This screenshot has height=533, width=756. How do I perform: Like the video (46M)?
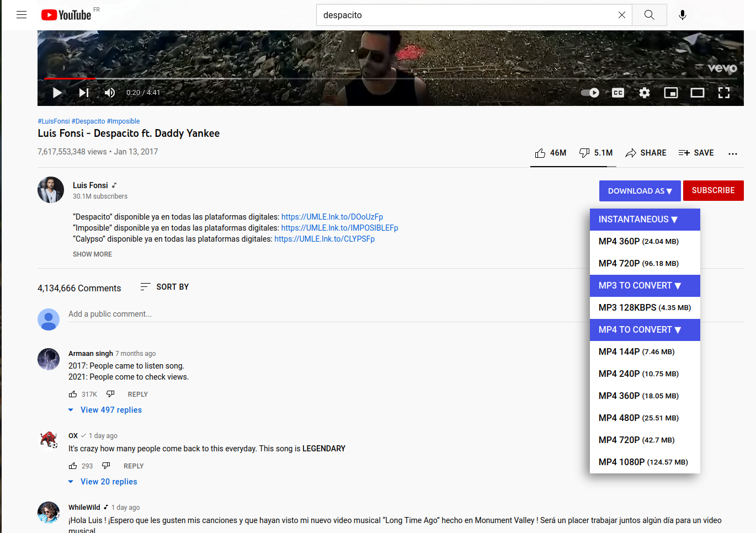551,153
